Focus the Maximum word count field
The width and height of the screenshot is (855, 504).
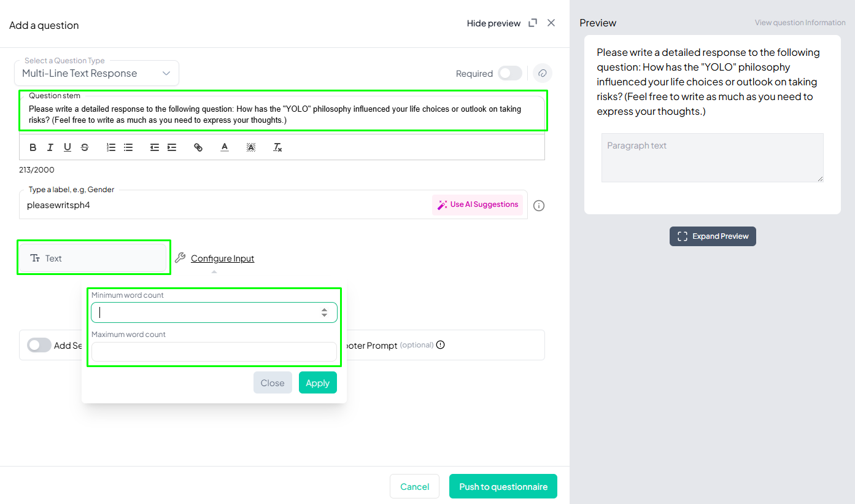214,352
